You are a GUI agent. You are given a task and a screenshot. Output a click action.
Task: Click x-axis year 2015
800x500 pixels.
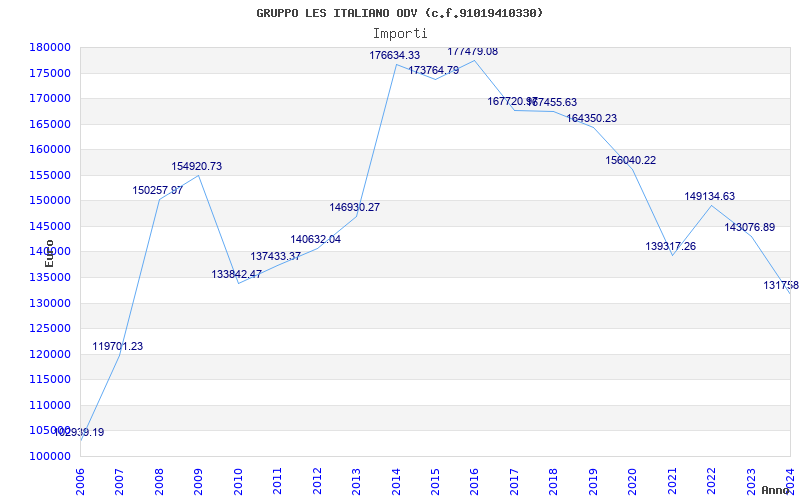(x=435, y=480)
